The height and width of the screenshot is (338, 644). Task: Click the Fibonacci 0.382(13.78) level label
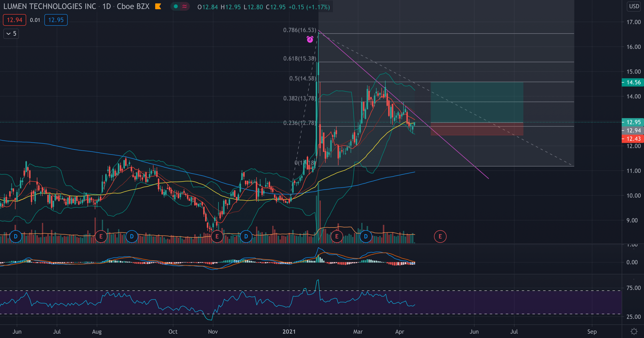[299, 98]
